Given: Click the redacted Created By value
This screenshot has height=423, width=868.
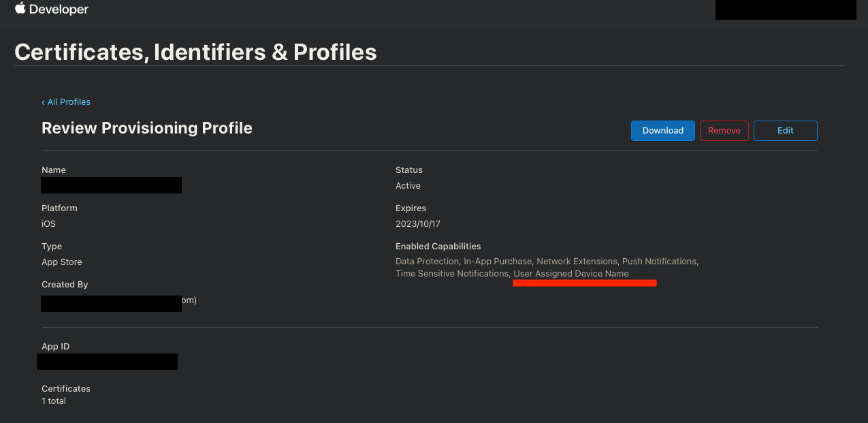Looking at the screenshot, I should tap(111, 303).
